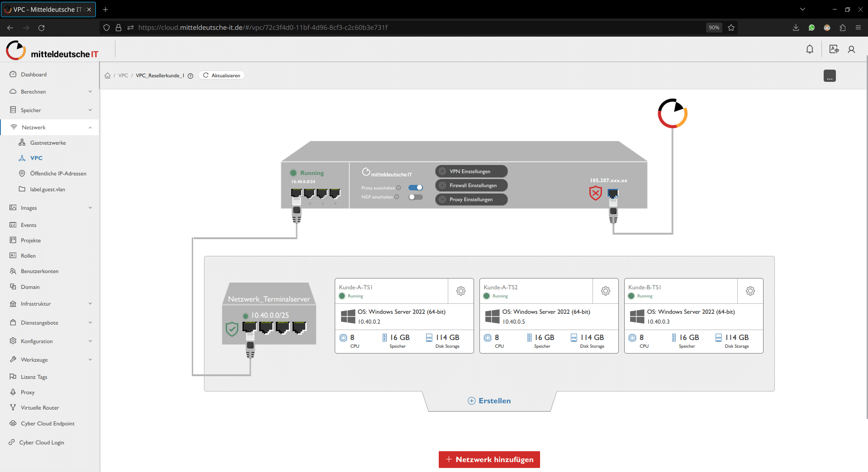Open settings gear for Kunde-A-TS2
The image size is (868, 472).
click(606, 291)
